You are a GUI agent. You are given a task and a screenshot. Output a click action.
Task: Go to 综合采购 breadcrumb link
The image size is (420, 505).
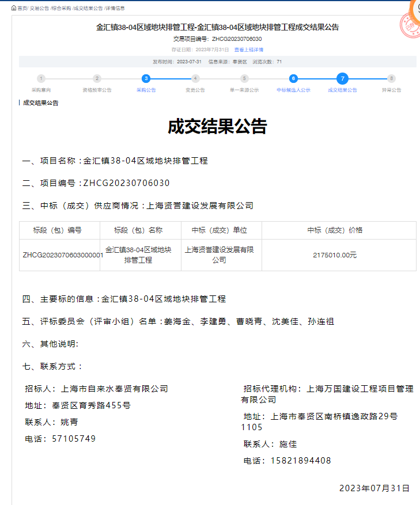click(61, 9)
